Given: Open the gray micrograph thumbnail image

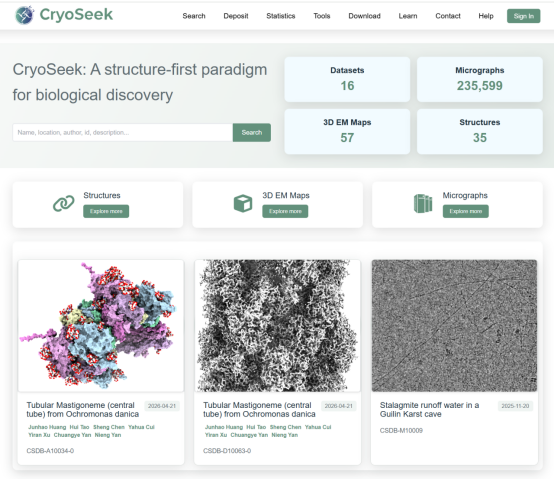Looking at the screenshot, I should pos(454,326).
